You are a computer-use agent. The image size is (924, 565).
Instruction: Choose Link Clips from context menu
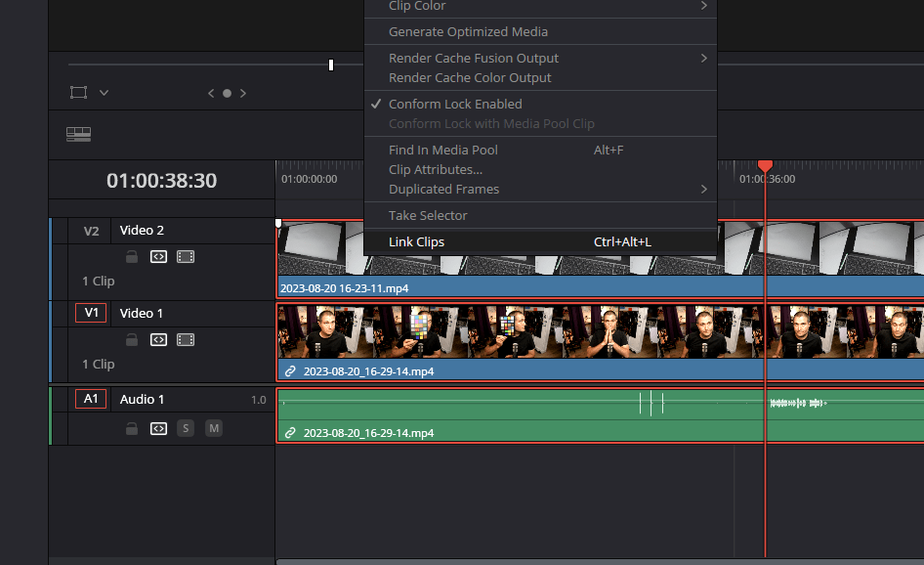point(540,241)
